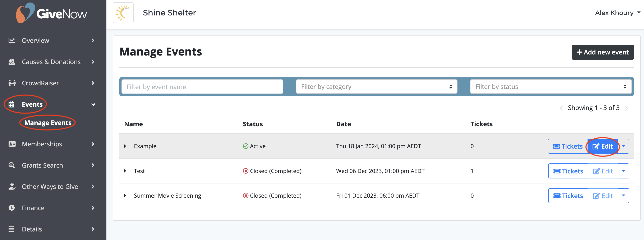
Task: Open the Manage Events submenu item
Action: (48, 123)
